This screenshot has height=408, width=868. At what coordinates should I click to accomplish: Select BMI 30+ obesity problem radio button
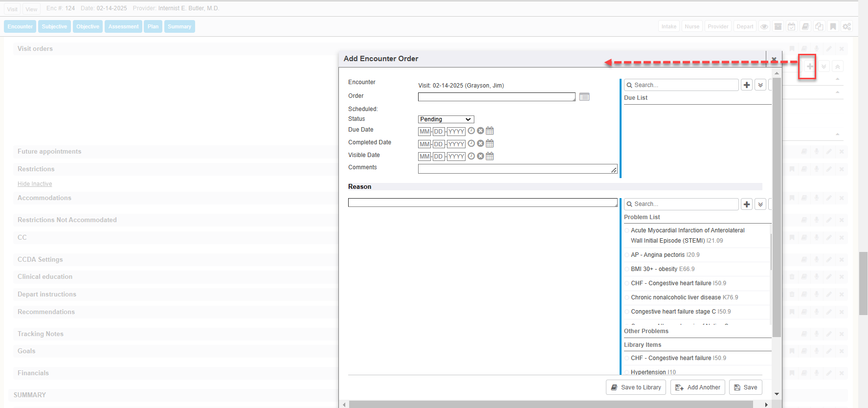click(627, 269)
